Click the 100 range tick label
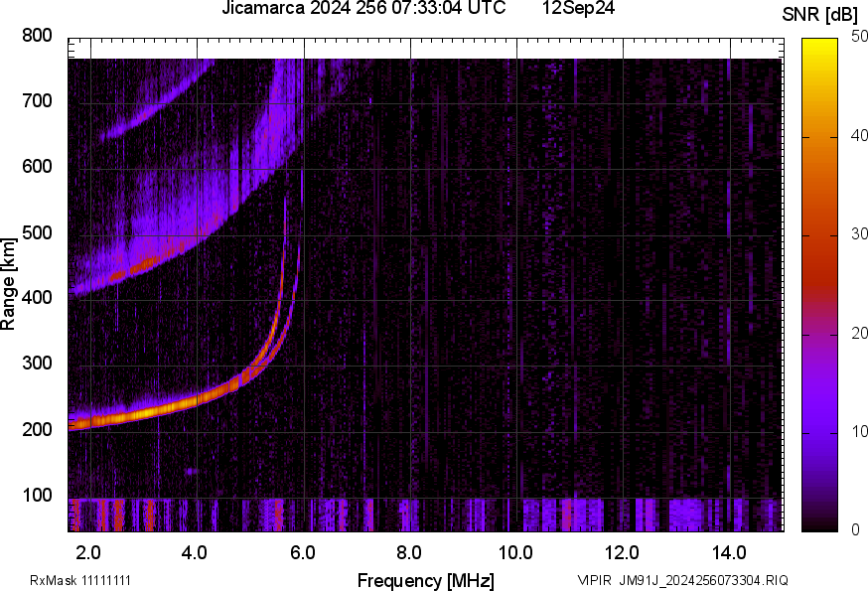The image size is (868, 591). (x=37, y=497)
